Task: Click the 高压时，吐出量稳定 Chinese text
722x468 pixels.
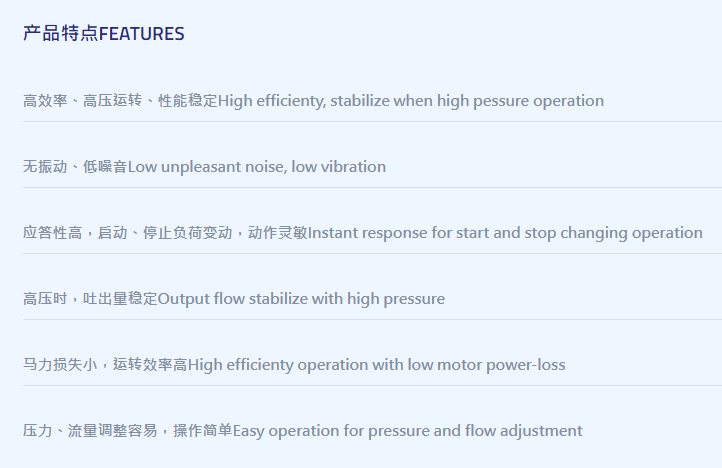Action: 90,298
